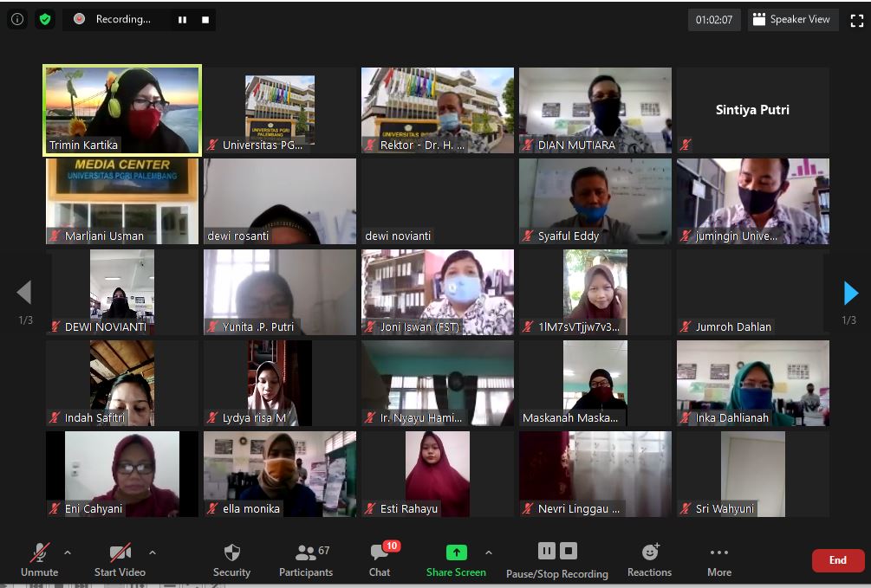Expand video options arrow next to Start Video
Viewport: 871px width, 588px height.
point(153,552)
